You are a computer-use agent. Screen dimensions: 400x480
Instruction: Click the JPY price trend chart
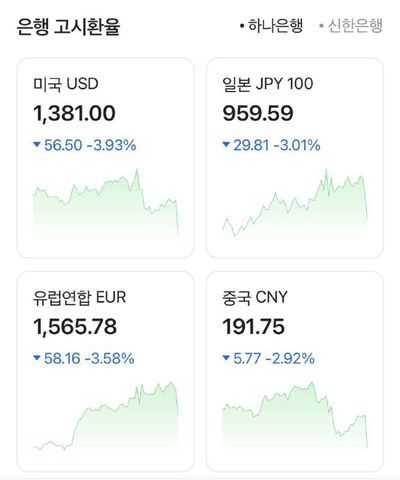pyautogui.click(x=295, y=203)
